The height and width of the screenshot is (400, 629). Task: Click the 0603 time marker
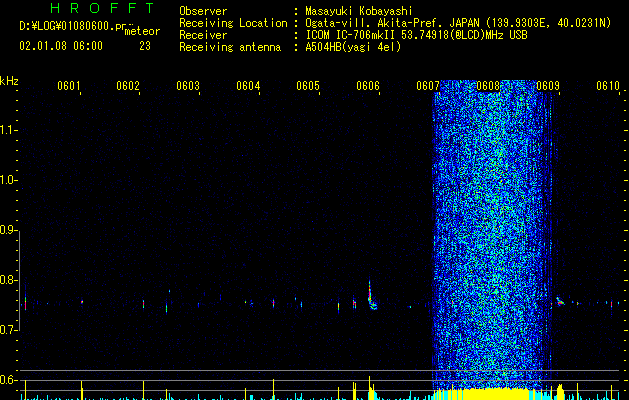pyautogui.click(x=188, y=86)
